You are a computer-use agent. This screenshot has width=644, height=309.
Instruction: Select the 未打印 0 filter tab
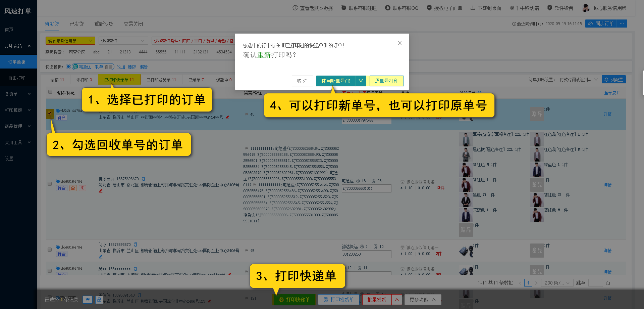click(x=84, y=80)
